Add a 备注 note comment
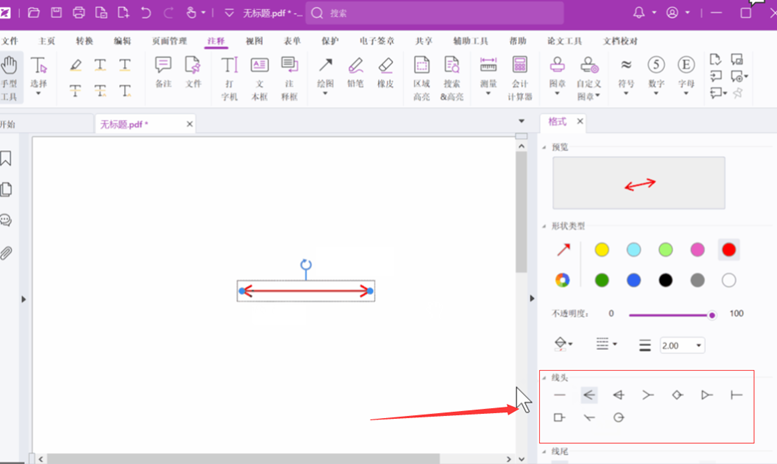 [163, 74]
